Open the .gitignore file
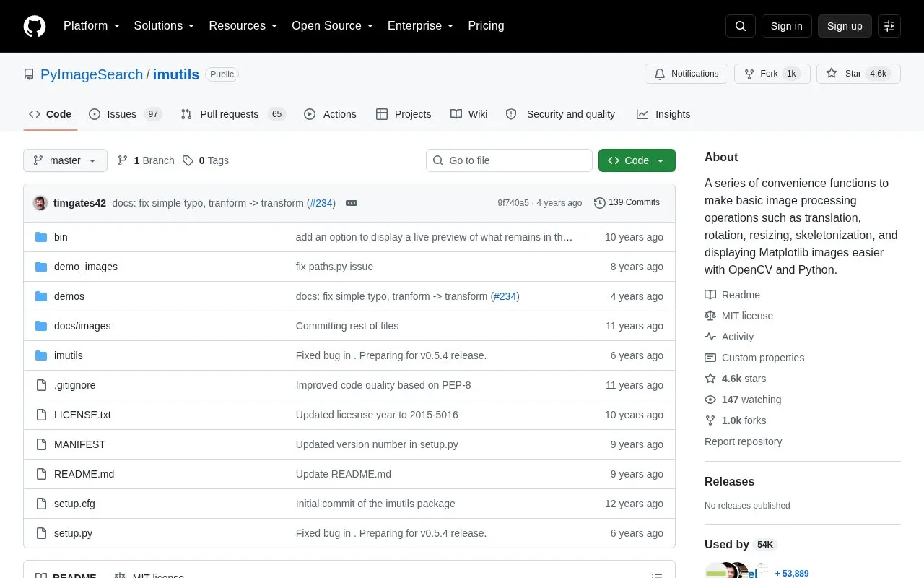The height and width of the screenshot is (578, 924). pyautogui.click(x=75, y=385)
